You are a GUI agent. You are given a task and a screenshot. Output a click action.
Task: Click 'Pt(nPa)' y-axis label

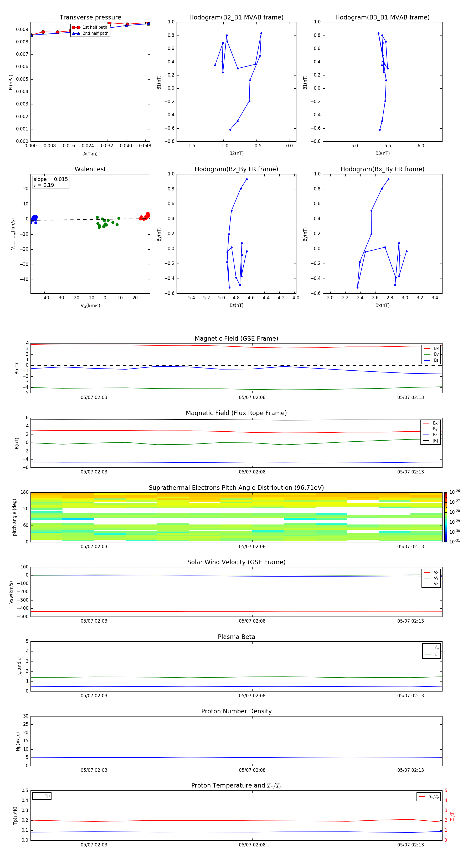point(11,82)
